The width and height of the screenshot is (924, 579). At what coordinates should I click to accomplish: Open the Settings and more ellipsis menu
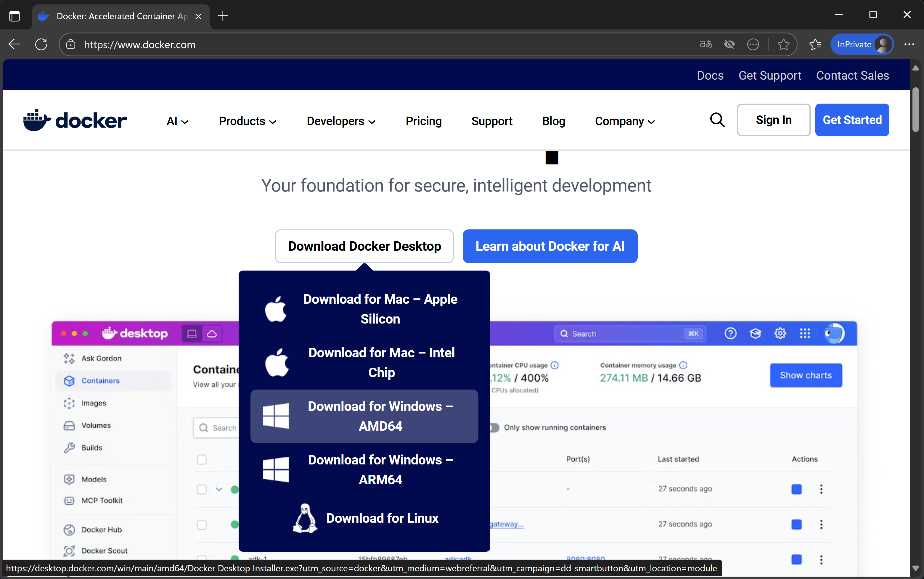point(909,44)
